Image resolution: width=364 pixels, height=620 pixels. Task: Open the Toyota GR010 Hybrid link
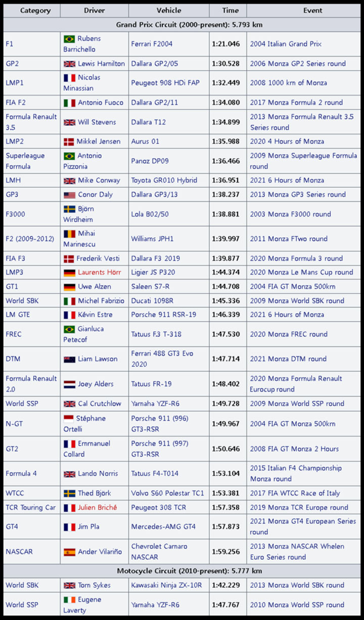click(x=164, y=181)
